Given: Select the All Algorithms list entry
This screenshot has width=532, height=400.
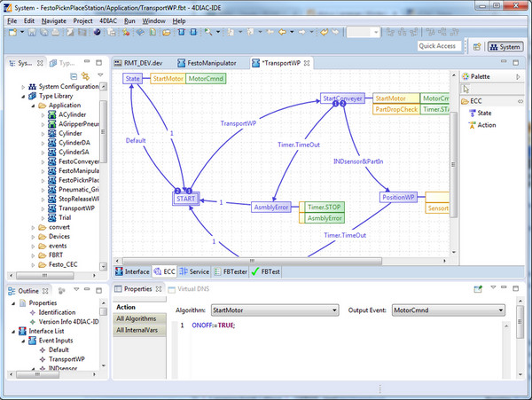Looking at the screenshot, I should click(137, 318).
